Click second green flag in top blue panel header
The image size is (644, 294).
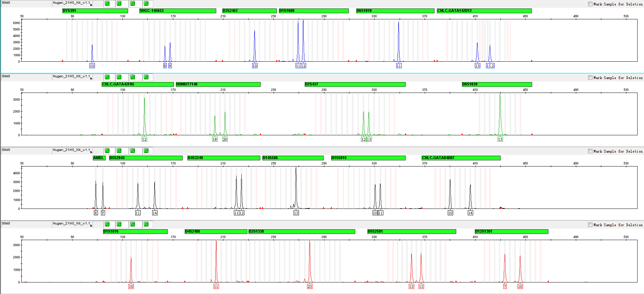coord(119,3)
